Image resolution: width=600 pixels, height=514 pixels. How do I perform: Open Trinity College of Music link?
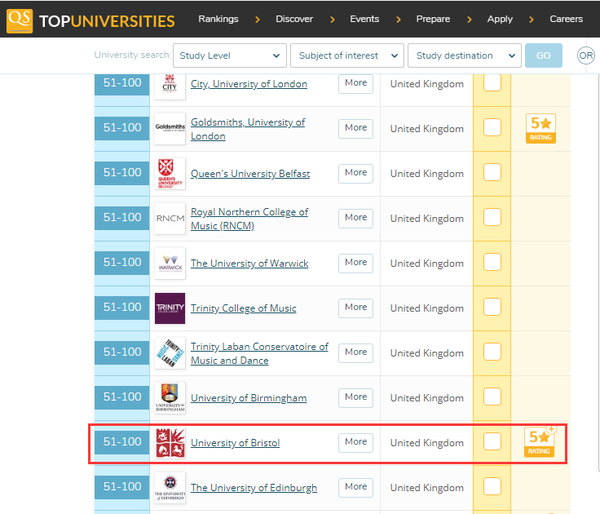point(243,308)
